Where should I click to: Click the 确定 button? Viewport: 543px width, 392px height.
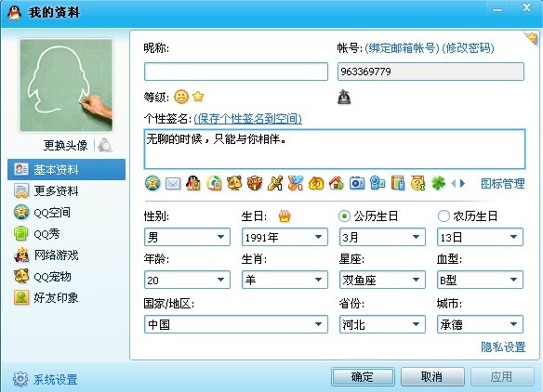363,377
